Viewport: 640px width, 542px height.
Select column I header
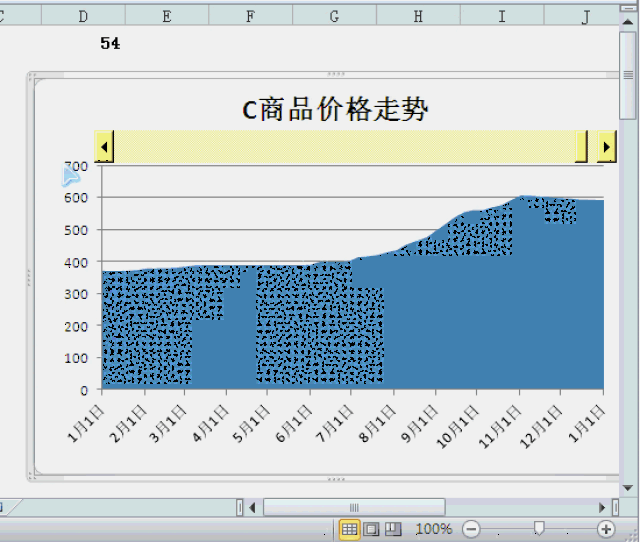point(502,16)
